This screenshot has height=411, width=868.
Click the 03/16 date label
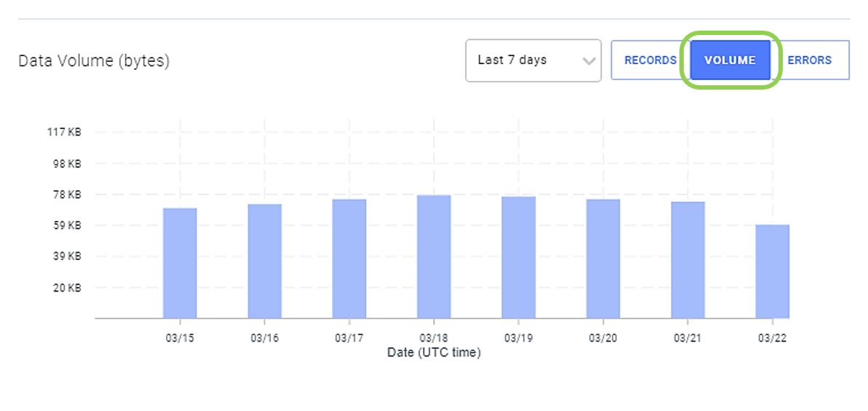[264, 338]
